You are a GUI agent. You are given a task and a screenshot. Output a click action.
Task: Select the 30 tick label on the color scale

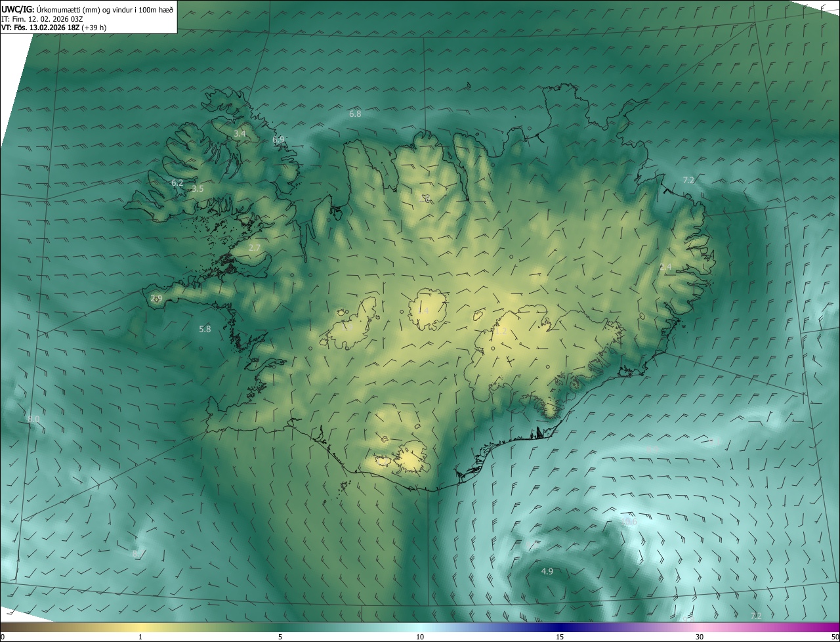(x=700, y=637)
